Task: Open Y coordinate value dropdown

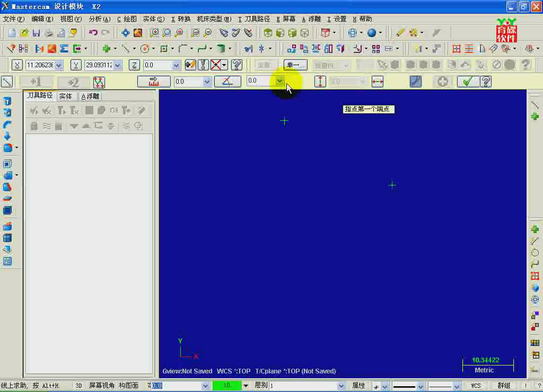Action: pyautogui.click(x=118, y=65)
